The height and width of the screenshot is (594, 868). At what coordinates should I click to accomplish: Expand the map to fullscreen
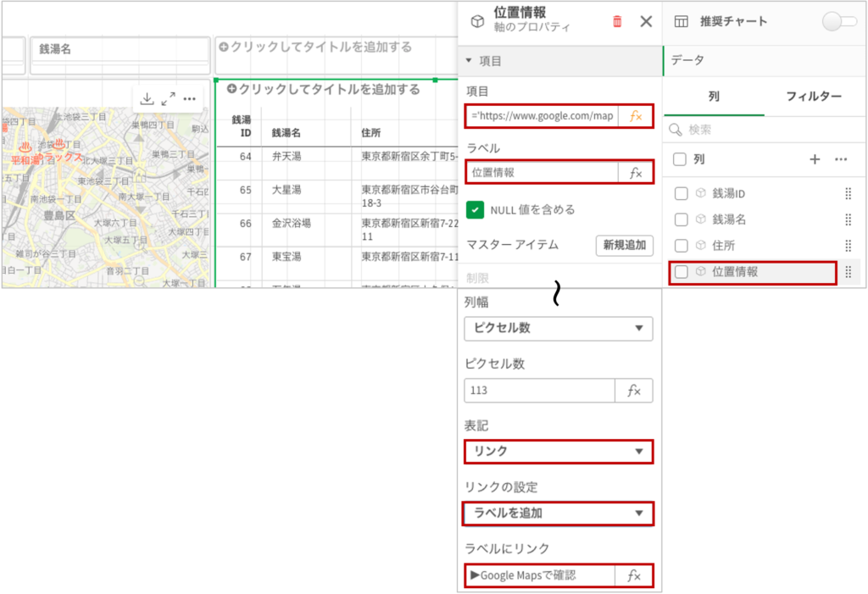[x=168, y=99]
